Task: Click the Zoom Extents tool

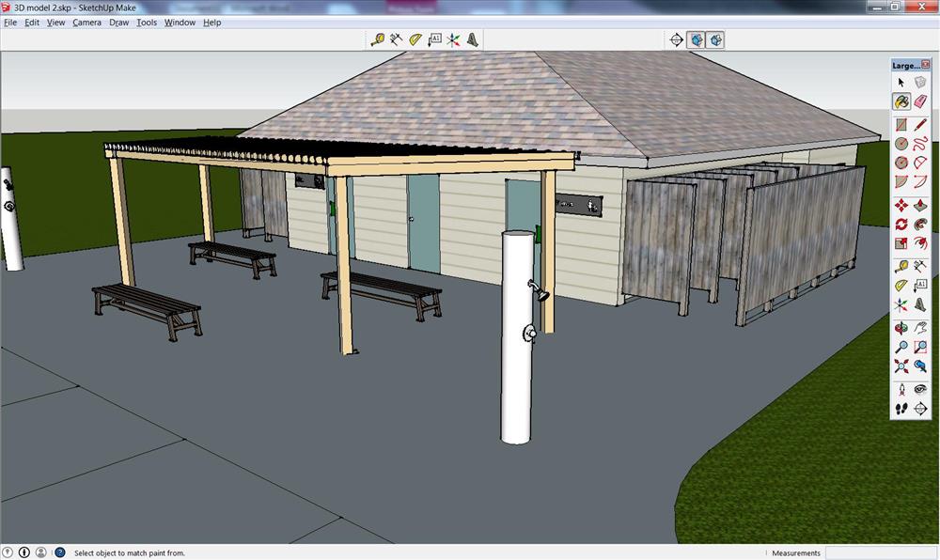Action: click(x=901, y=366)
